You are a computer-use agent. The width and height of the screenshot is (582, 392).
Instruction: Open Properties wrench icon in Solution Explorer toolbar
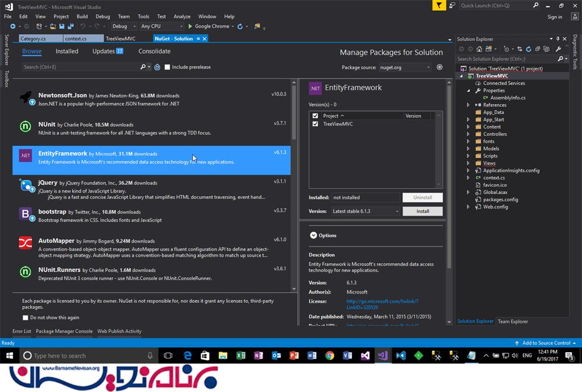click(x=558, y=49)
